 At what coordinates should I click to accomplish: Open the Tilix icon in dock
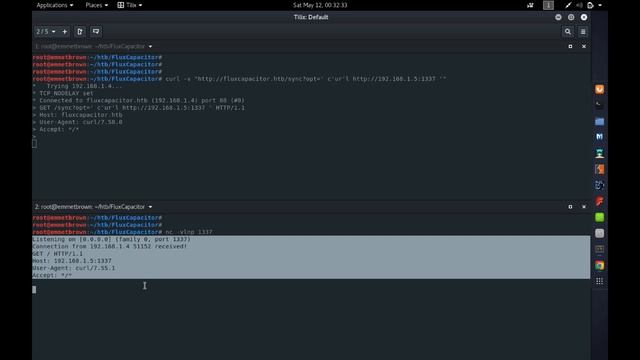click(599, 249)
